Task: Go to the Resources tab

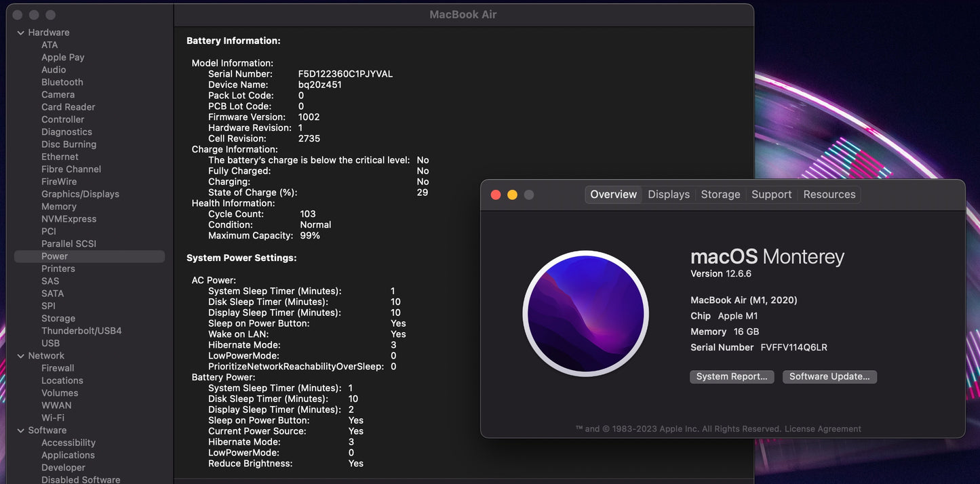Action: (x=829, y=195)
